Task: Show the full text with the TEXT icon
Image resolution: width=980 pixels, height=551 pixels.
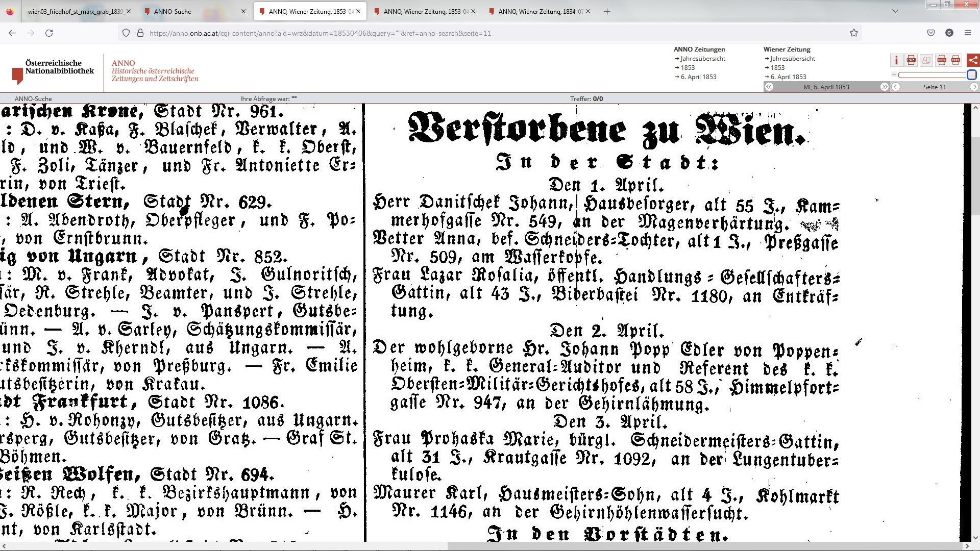Action: (x=955, y=60)
